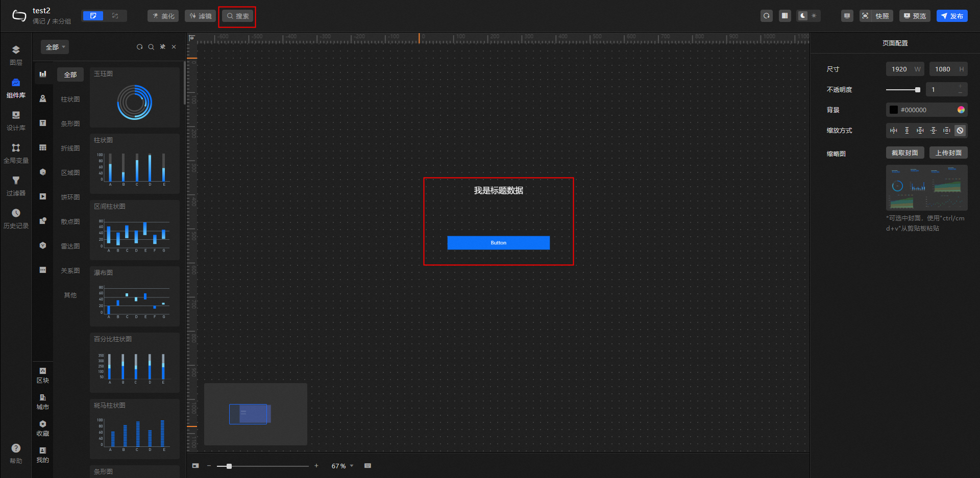Select the table components category icon
This screenshot has width=980, height=478.
point(43,147)
